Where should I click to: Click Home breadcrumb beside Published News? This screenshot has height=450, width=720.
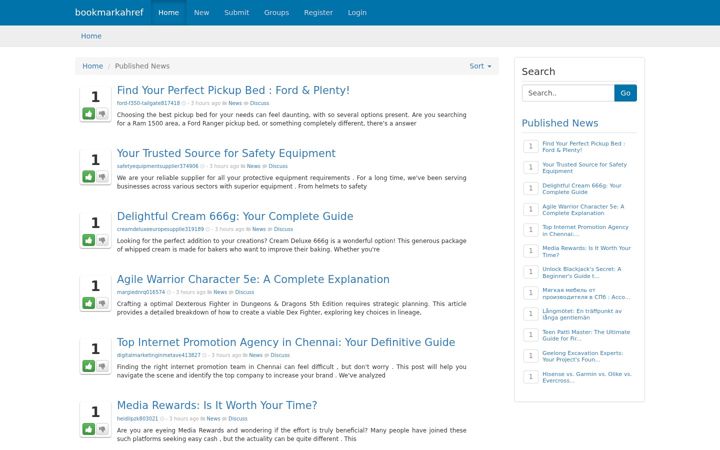click(93, 66)
